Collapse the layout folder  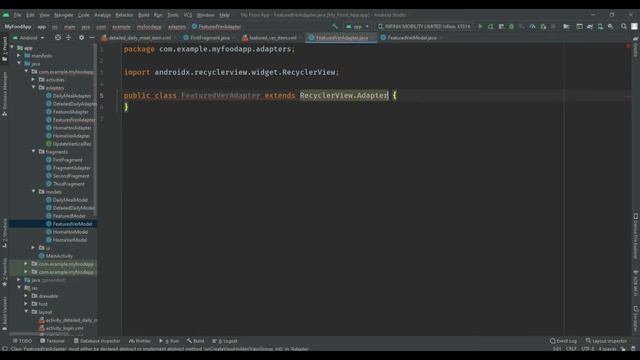click(27, 312)
